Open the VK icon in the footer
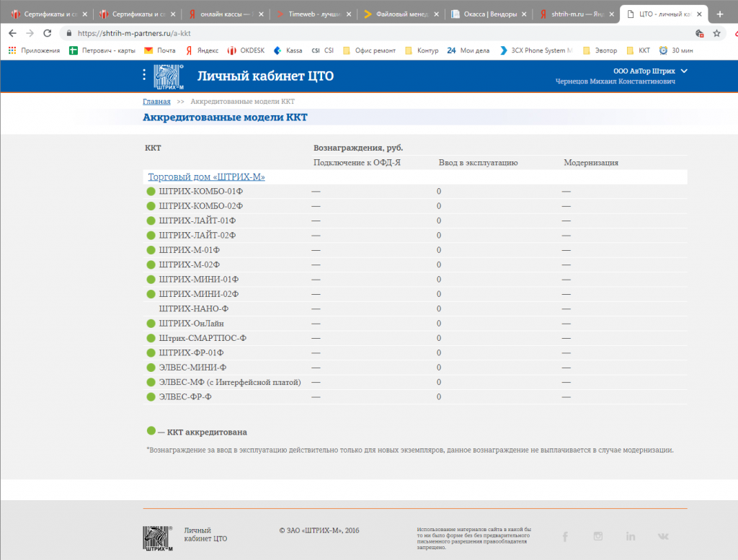The width and height of the screenshot is (738, 560). click(663, 536)
